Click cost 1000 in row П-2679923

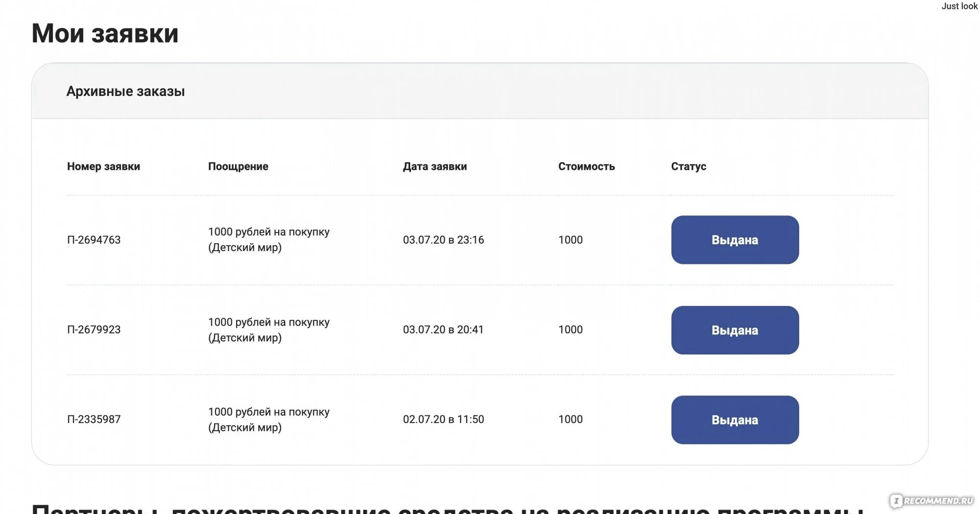570,329
